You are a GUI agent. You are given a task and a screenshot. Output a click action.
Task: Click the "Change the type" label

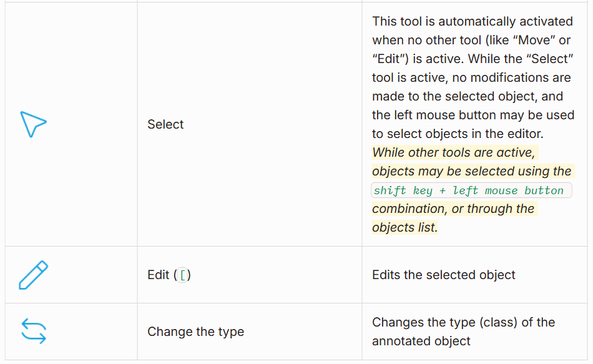195,332
